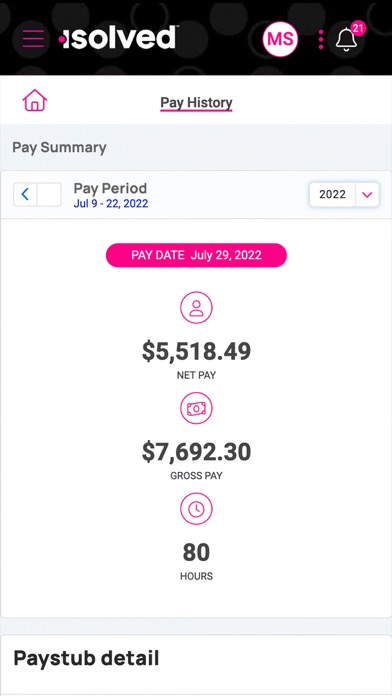392x696 pixels.
Task: Go to the home icon
Action: pos(35,100)
